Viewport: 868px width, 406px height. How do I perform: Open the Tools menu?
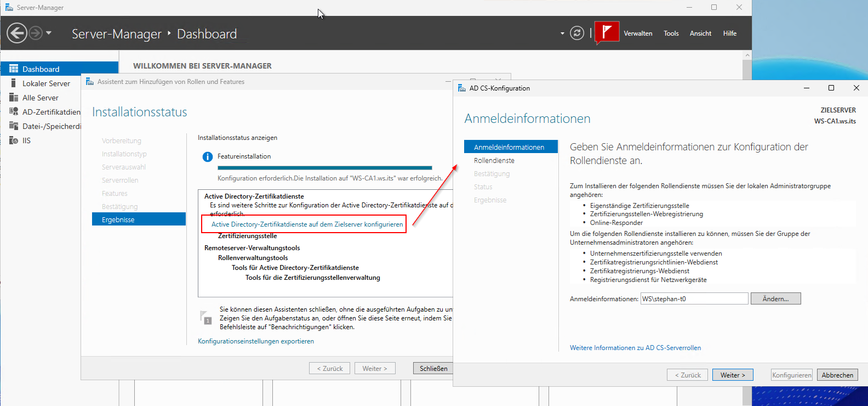[671, 33]
